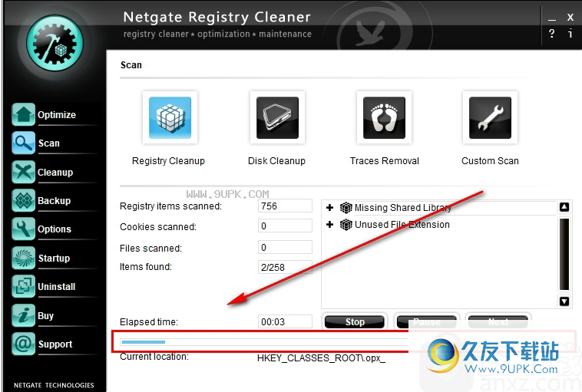Viewport: 582px width, 392px height.
Task: Click the scan progress bar
Action: (x=264, y=342)
